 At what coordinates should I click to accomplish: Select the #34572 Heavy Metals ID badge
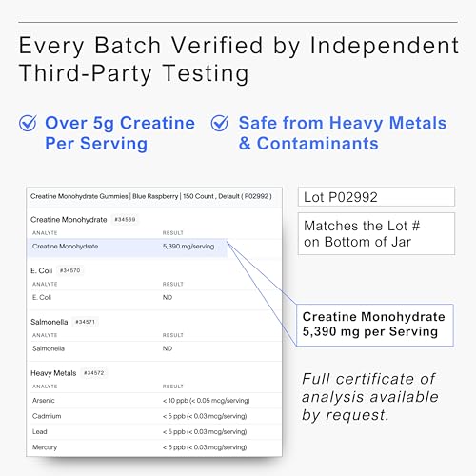[94, 373]
